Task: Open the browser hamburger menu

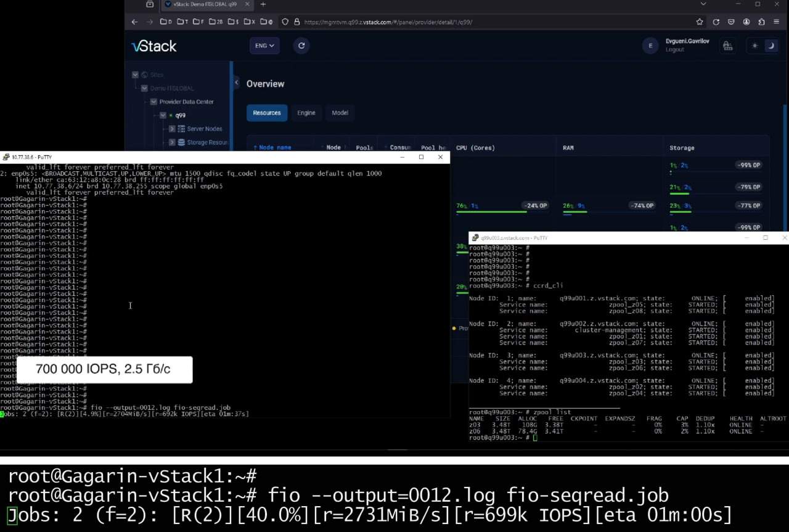Action: tap(777, 22)
